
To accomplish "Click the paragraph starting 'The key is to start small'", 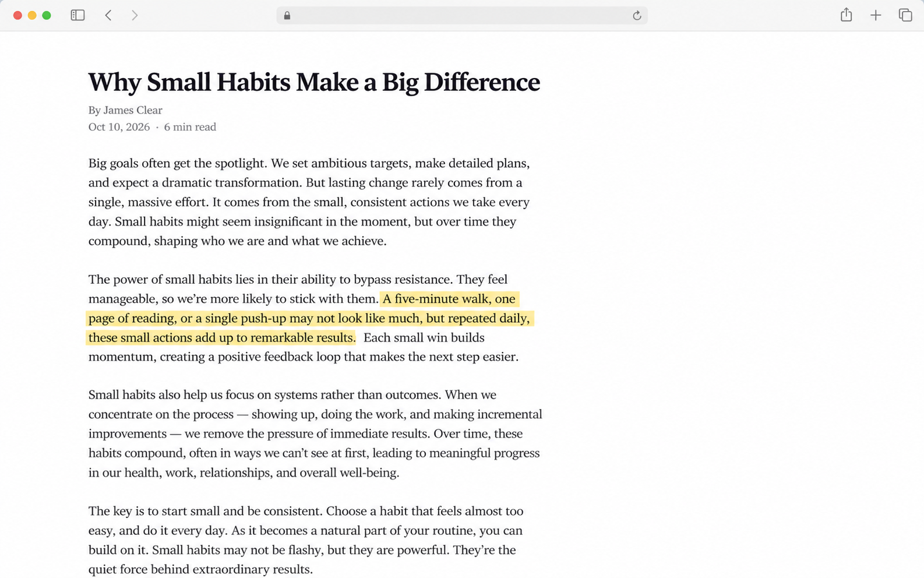I will click(x=306, y=540).
